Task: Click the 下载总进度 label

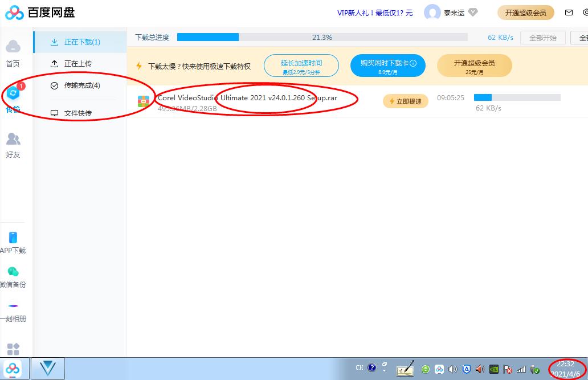Action: pos(152,38)
